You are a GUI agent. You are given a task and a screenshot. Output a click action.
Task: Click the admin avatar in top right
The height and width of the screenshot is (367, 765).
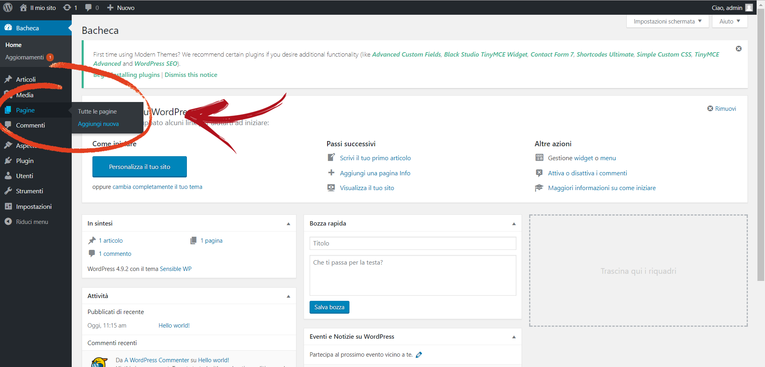point(749,8)
